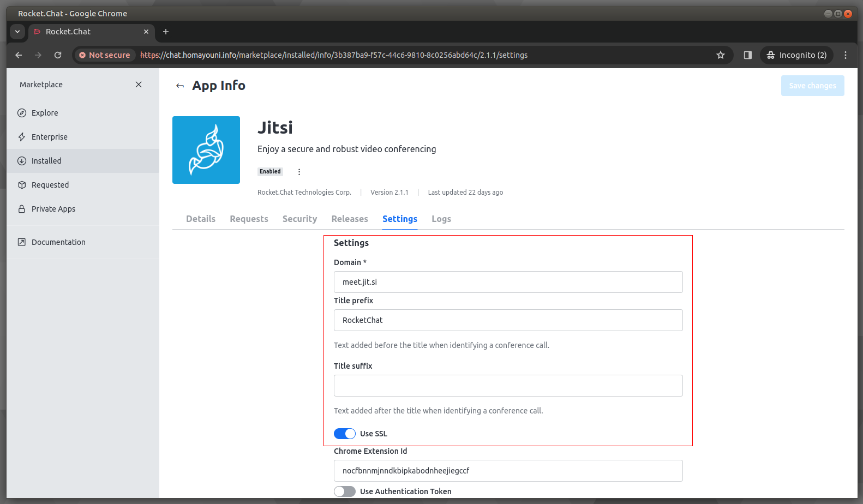Open the Private Apps section
The image size is (863, 504).
(83, 209)
